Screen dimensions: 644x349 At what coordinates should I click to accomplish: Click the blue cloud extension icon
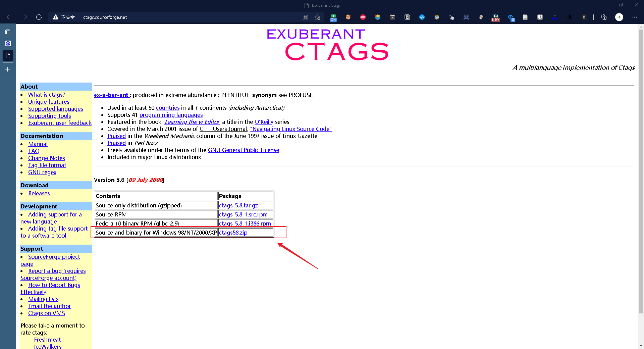point(422,17)
